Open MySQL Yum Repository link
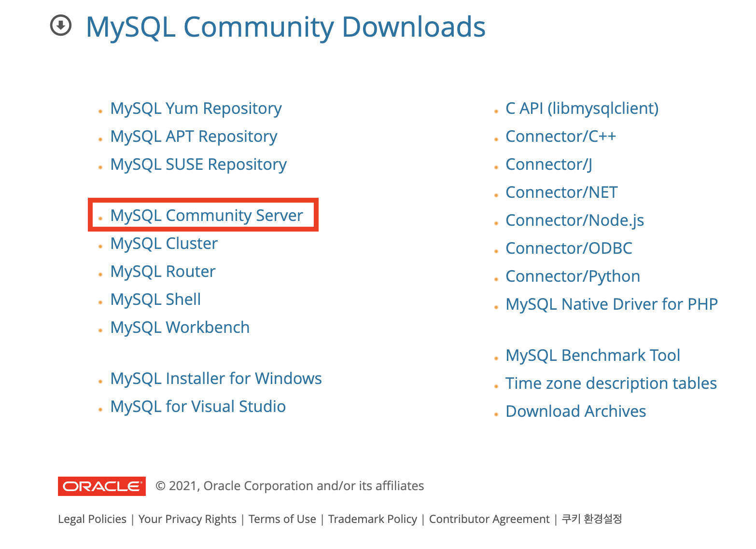This screenshot has width=756, height=549. 196,109
